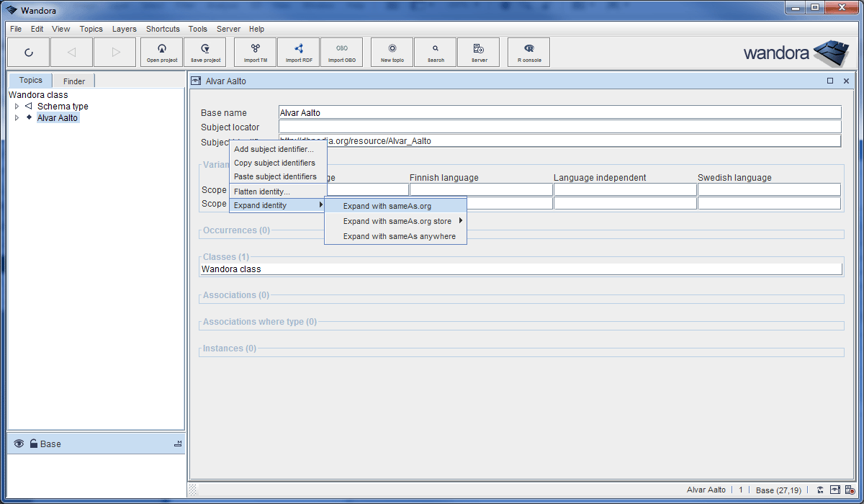Open the R console
Viewport: 864px width, 504px height.
(x=528, y=52)
